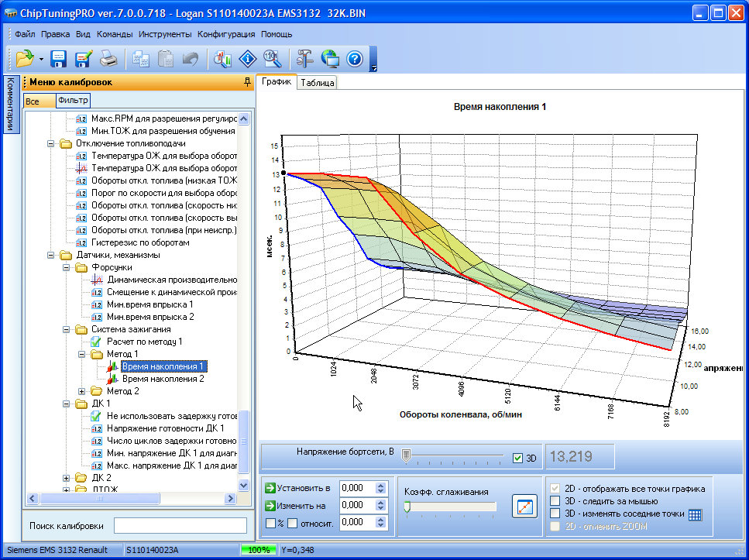749x560 pixels.
Task: Expand the 'Метод 2' tree folder
Action: [82, 391]
